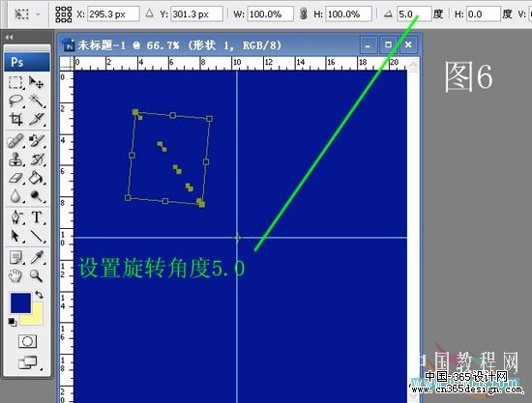Select the Crop tool

(x=15, y=119)
